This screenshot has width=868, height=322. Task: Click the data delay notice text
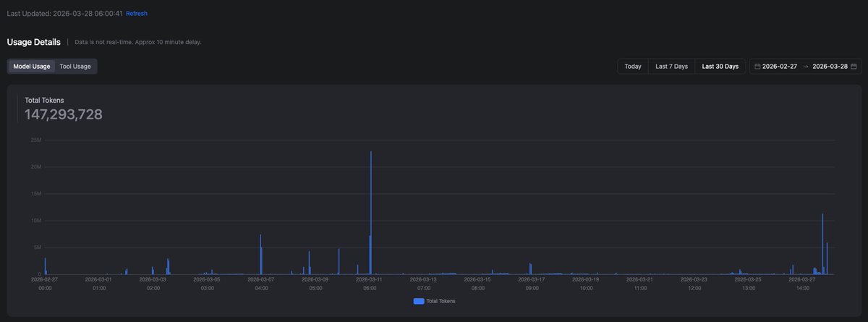pos(138,42)
